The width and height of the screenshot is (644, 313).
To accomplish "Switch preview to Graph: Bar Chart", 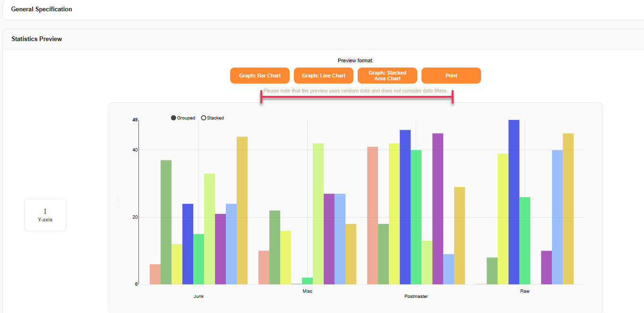I will 259,76.
